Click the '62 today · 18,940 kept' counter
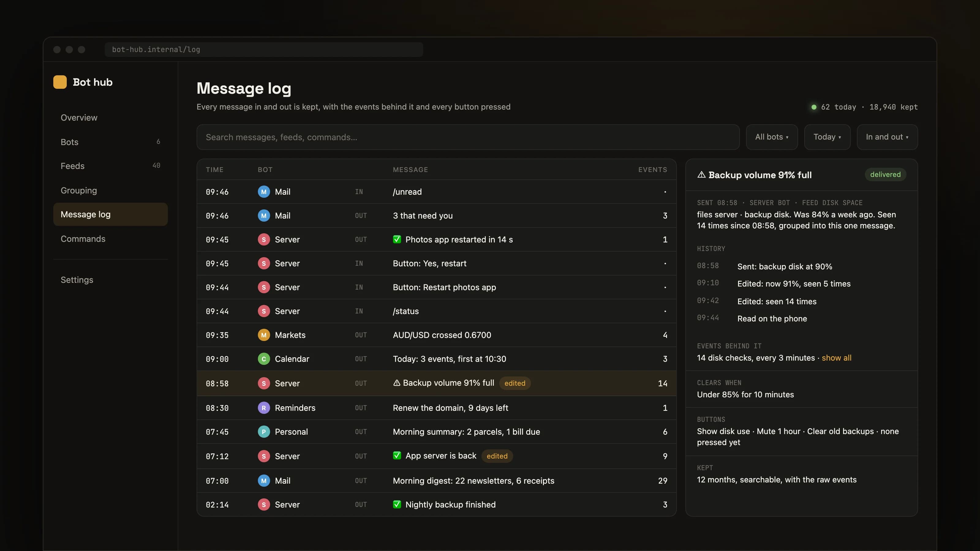Viewport: 980px width, 551px height. 869,107
